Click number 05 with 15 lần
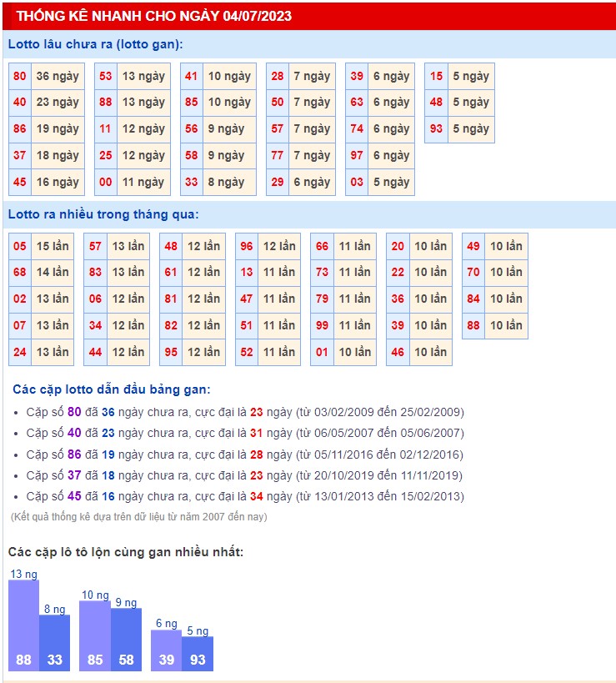The height and width of the screenshot is (683, 616). (20, 246)
